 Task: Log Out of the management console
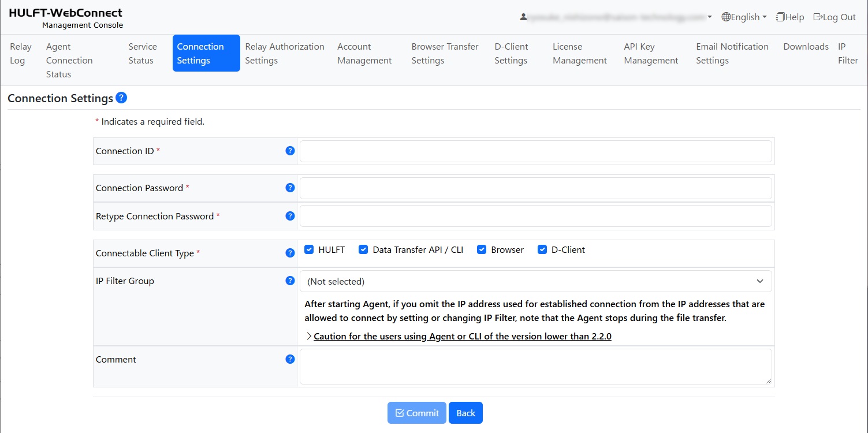pyautogui.click(x=835, y=17)
